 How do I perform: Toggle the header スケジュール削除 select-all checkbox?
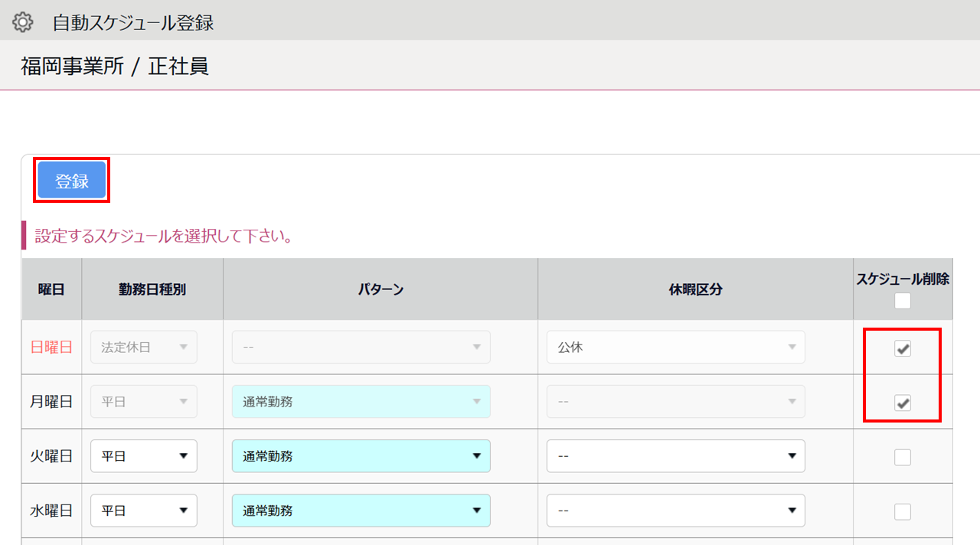[x=903, y=301]
